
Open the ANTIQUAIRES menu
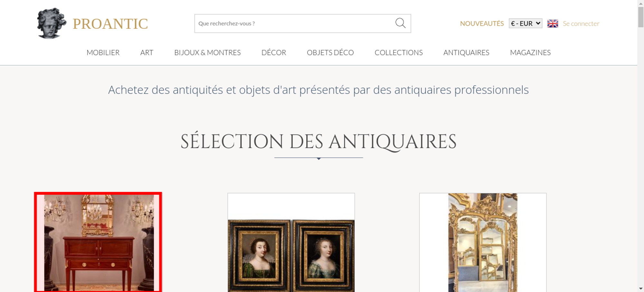[466, 52]
